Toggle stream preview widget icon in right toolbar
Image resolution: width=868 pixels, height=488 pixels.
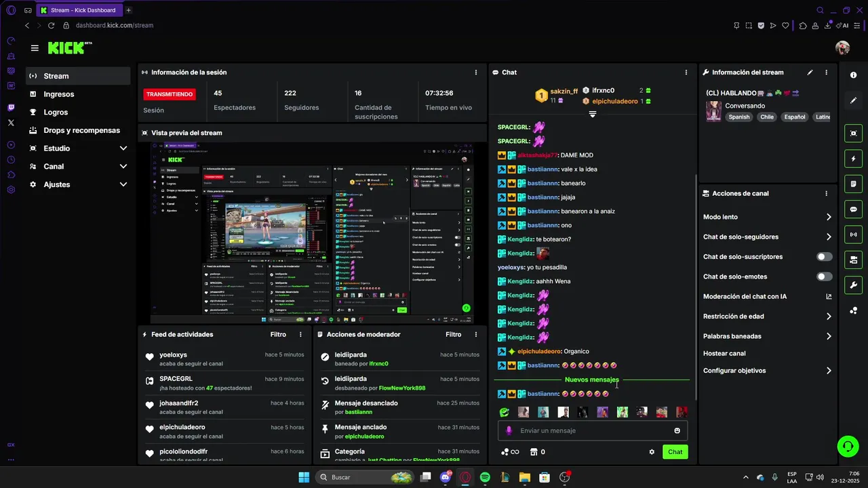click(853, 134)
